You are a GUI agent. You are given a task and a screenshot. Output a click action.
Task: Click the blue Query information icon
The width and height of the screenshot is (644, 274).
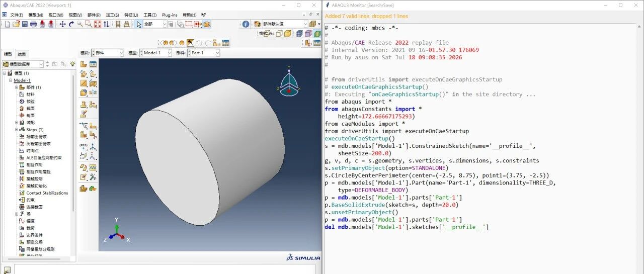coord(246,24)
